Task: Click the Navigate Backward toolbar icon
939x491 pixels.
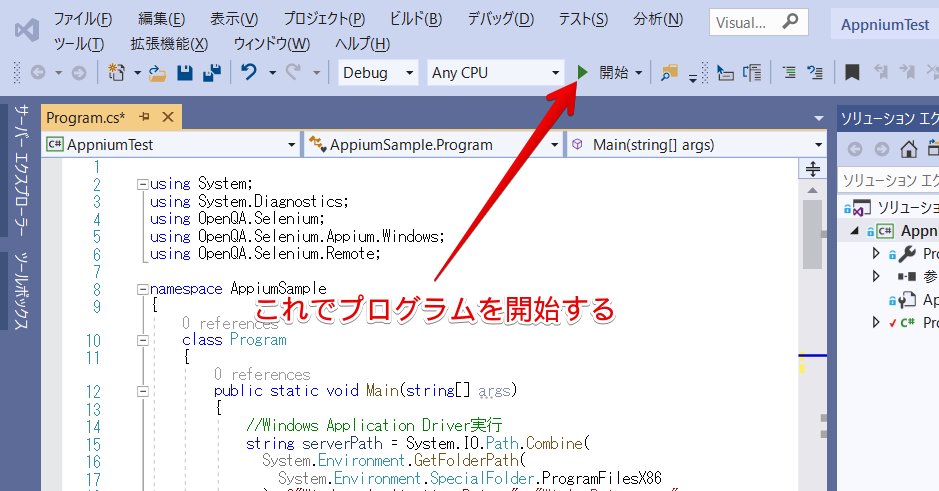Action: click(38, 73)
